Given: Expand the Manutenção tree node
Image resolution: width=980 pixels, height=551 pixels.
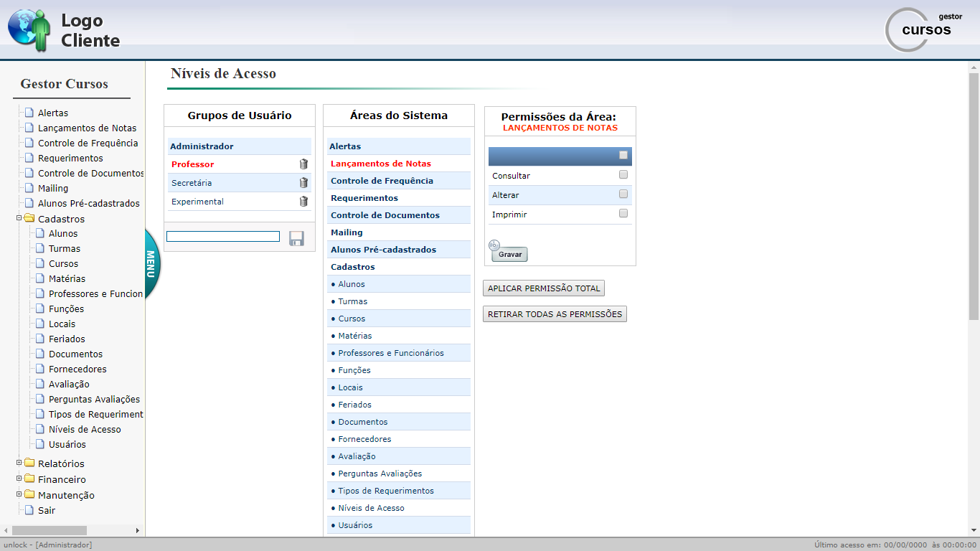Looking at the screenshot, I should point(19,494).
